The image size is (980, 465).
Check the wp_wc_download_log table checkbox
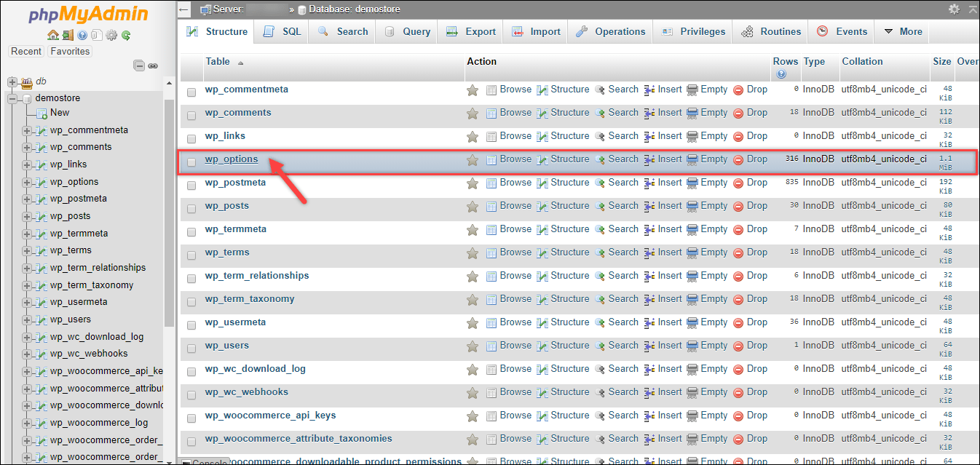tap(191, 372)
